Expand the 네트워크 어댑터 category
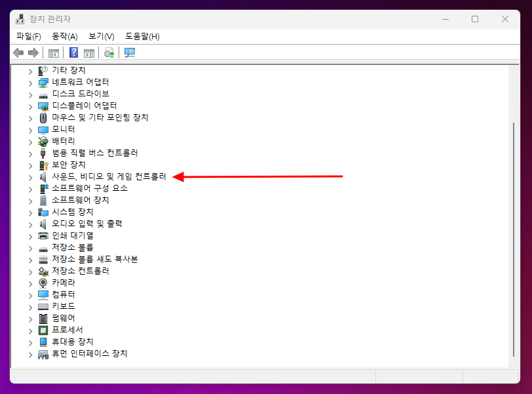 click(x=31, y=83)
